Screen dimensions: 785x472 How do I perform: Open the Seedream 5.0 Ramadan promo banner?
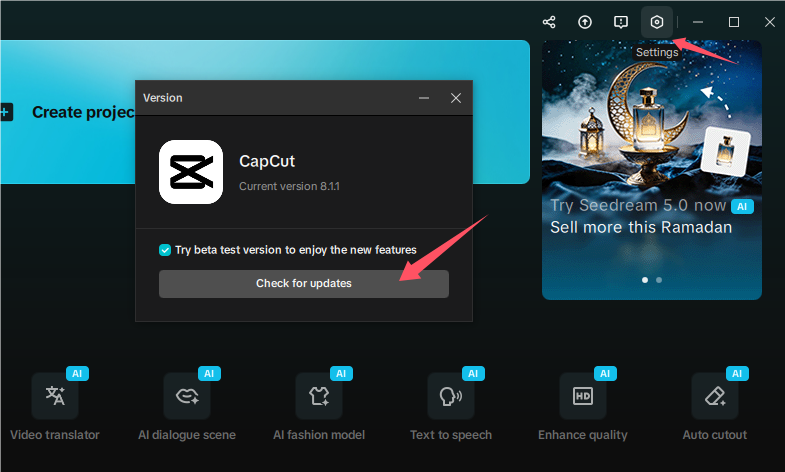652,170
